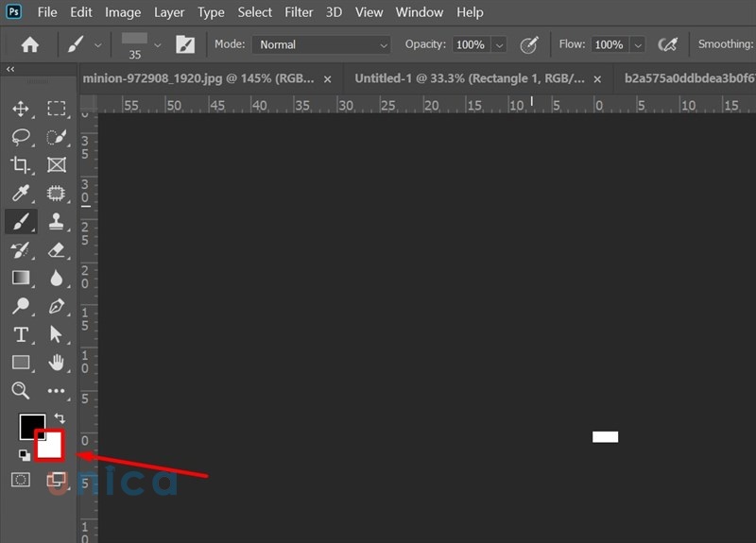
Task: Select the Frame tool
Action: click(57, 164)
